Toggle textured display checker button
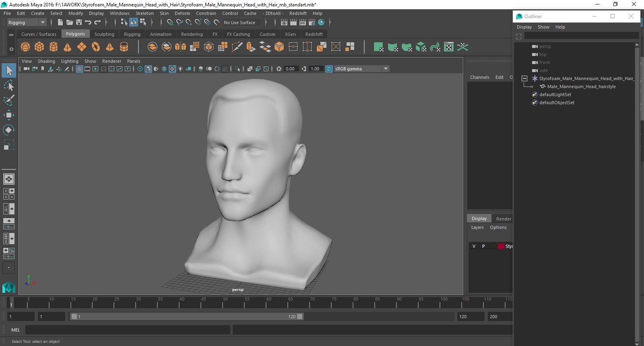Image resolution: width=644 pixels, height=346 pixels. click(x=172, y=69)
